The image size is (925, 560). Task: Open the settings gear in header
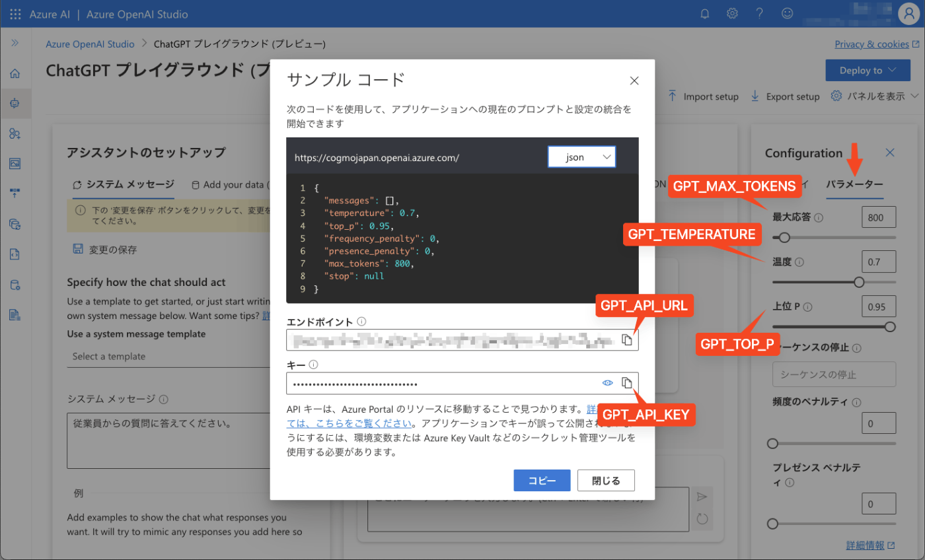(732, 14)
